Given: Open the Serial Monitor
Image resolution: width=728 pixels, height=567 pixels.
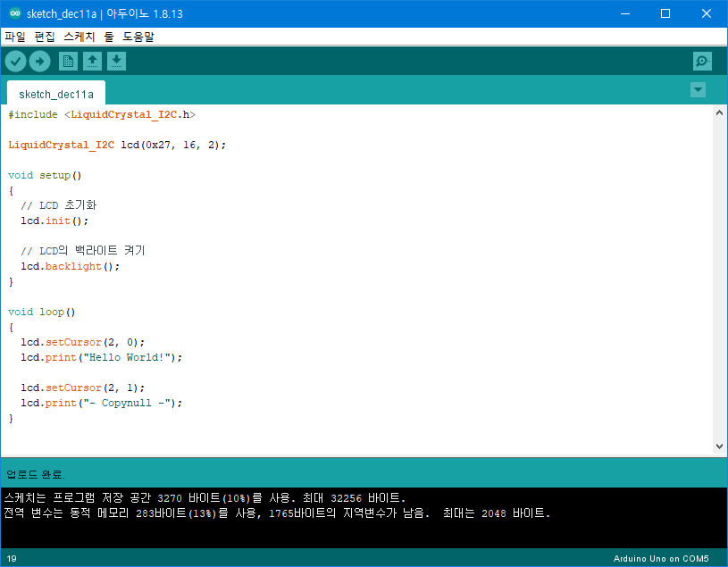Looking at the screenshot, I should point(702,62).
